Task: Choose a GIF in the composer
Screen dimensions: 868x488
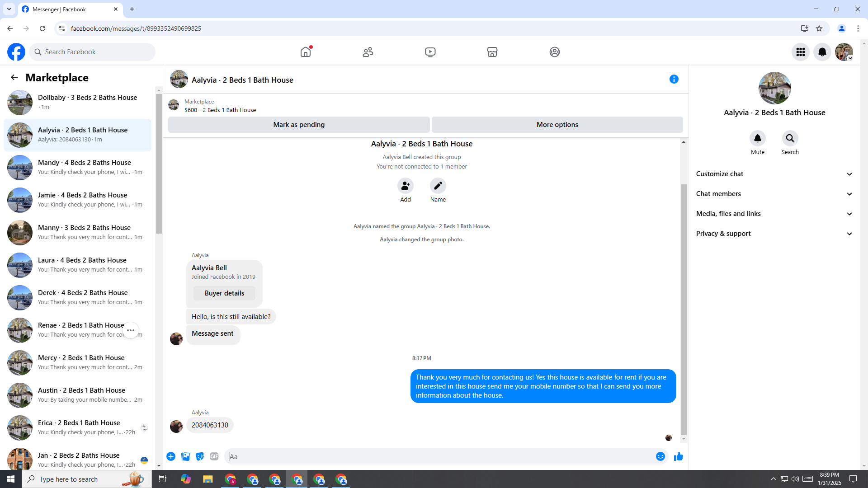Action: click(x=214, y=456)
